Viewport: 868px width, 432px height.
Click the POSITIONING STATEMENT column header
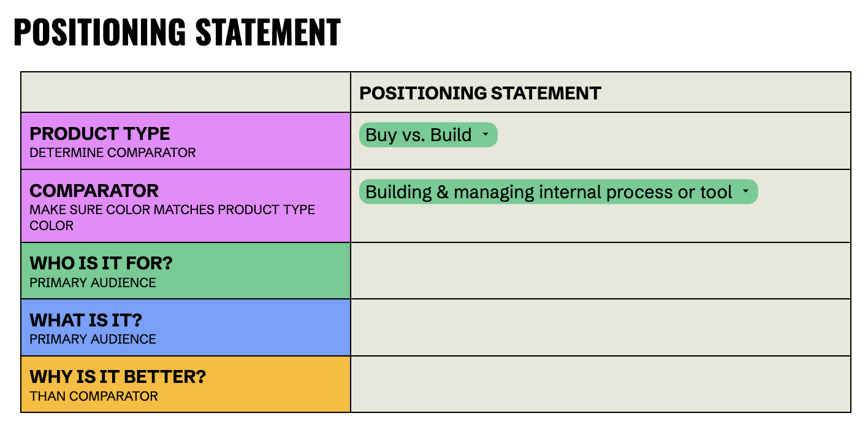point(481,93)
